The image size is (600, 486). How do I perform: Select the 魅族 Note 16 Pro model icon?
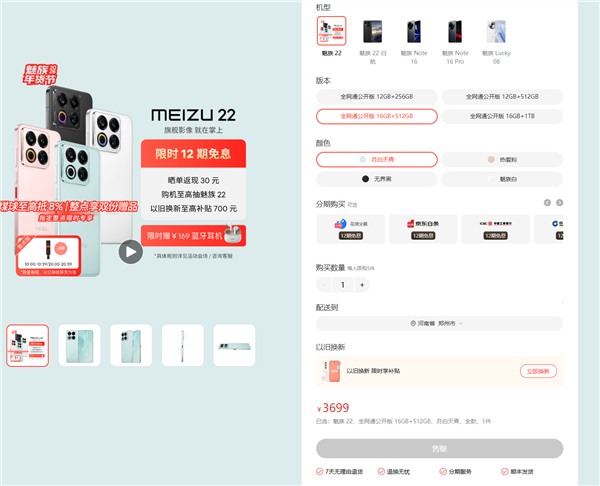point(455,31)
